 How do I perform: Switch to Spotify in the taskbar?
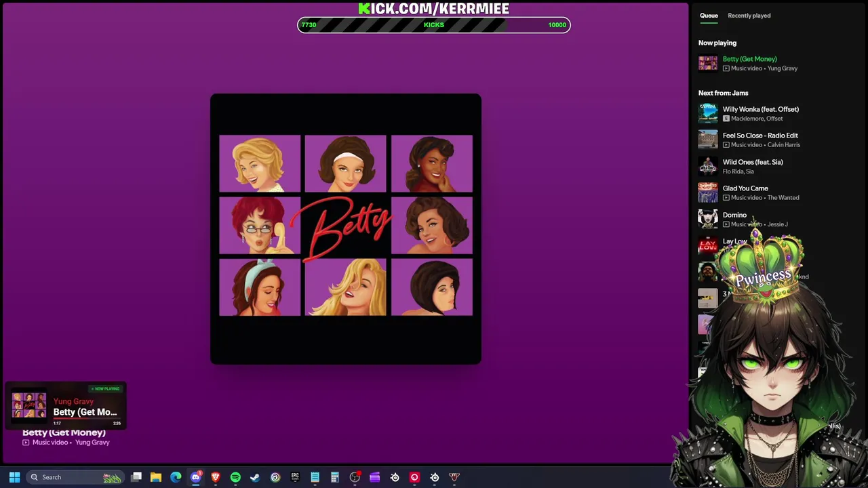(235, 477)
